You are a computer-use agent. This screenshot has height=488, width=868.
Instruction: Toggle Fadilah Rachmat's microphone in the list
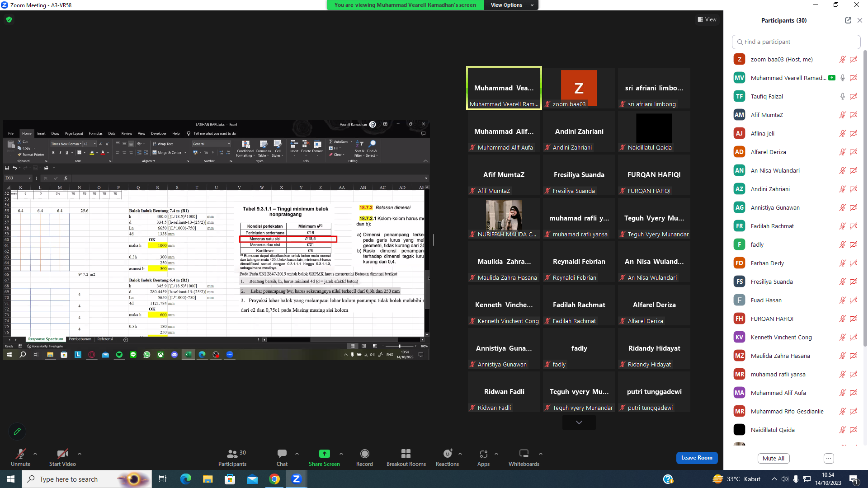point(842,226)
